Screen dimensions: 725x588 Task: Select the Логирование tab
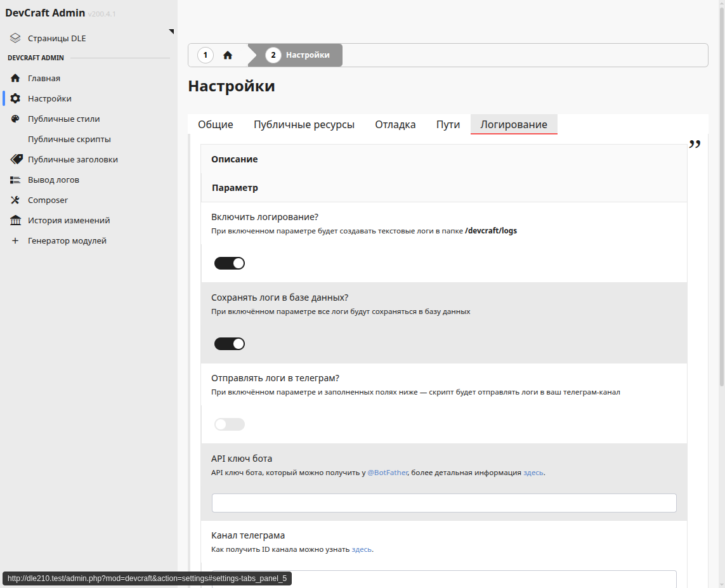[514, 124]
